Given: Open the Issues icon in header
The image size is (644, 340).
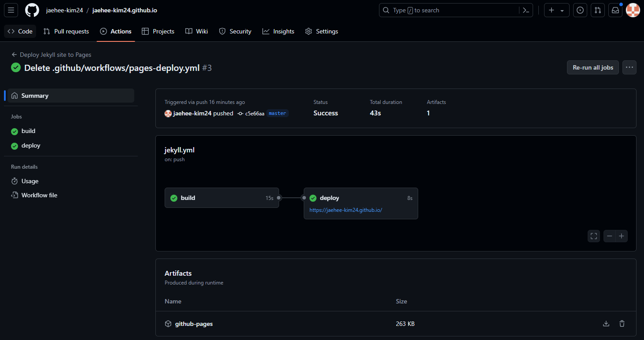Looking at the screenshot, I should tap(580, 10).
